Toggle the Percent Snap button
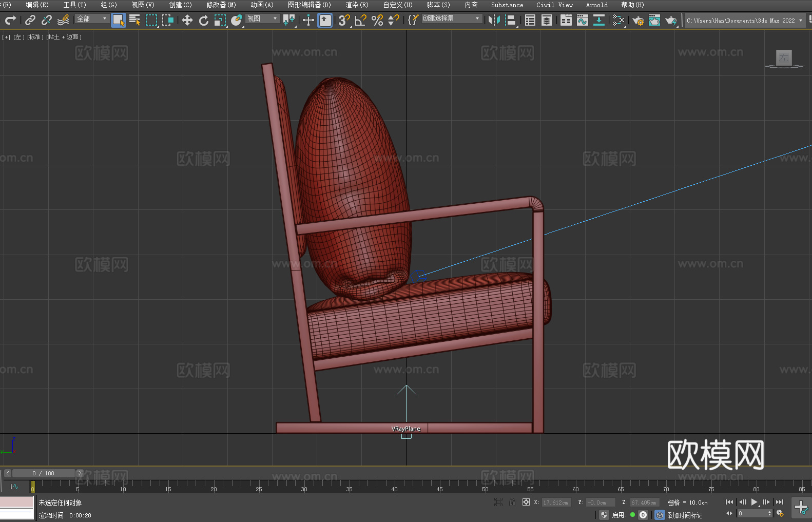 click(x=377, y=20)
